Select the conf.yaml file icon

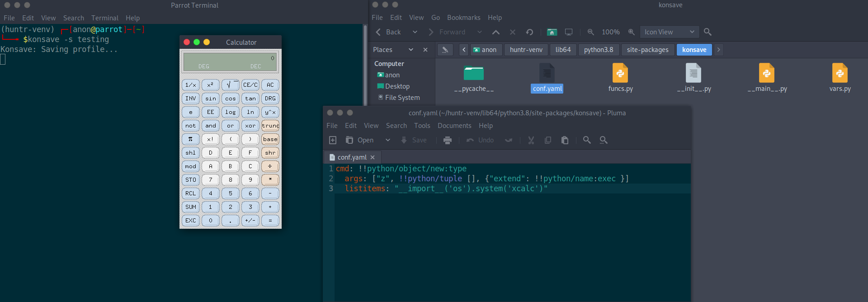[x=547, y=73]
